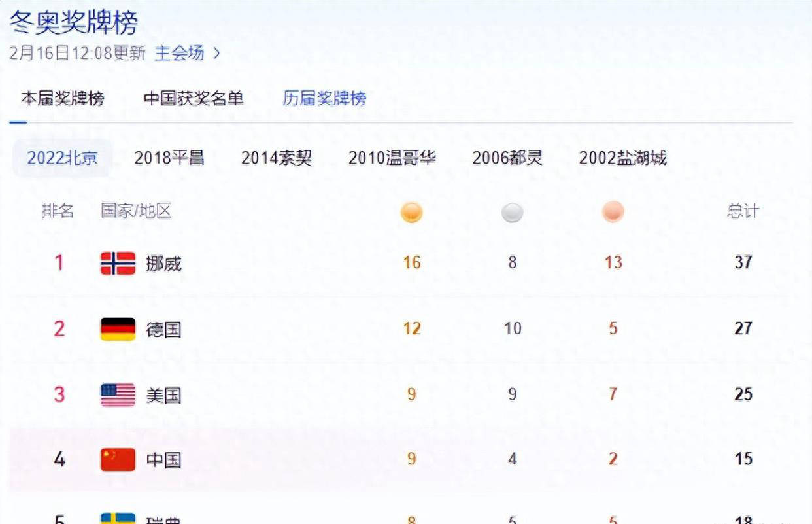The image size is (812, 524).
Task: Select the 2010温哥华 games filter
Action: click(392, 158)
